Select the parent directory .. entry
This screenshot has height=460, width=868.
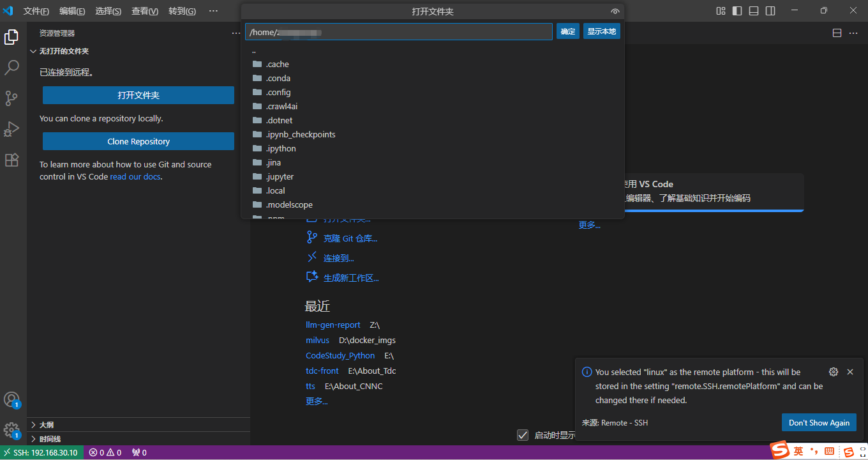click(x=433, y=50)
